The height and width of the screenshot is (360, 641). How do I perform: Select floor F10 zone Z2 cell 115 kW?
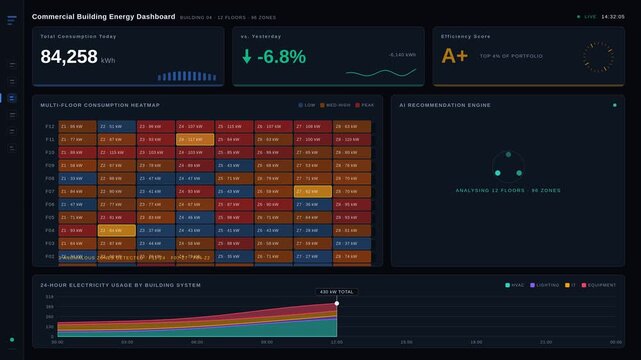[117, 152]
